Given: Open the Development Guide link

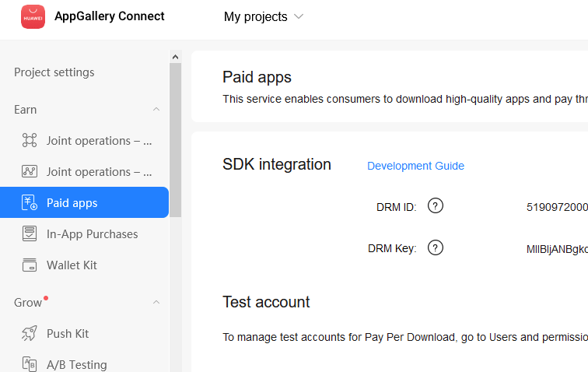Looking at the screenshot, I should click(415, 166).
